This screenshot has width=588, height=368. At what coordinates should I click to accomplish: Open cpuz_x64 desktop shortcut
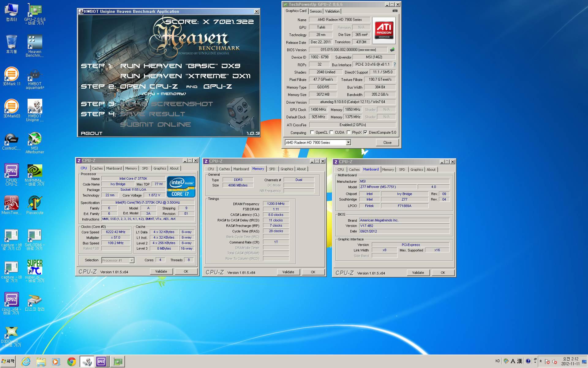pyautogui.click(x=11, y=304)
